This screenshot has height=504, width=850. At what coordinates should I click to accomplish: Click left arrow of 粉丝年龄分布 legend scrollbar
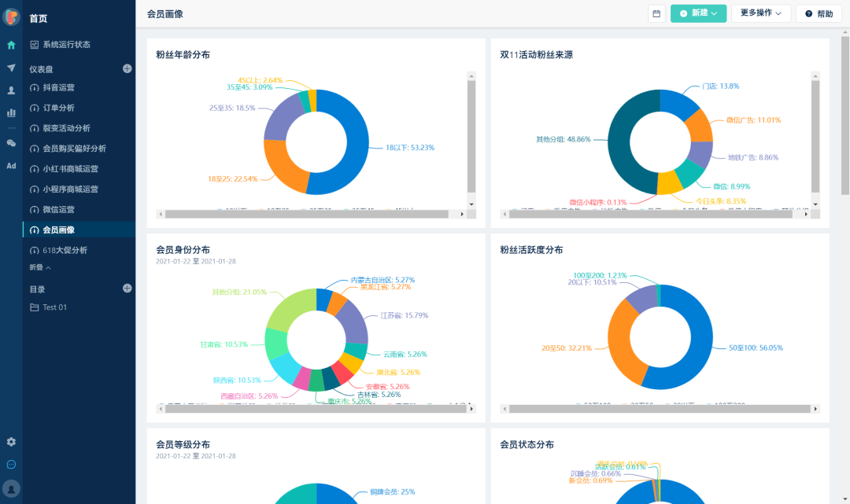coord(161,215)
